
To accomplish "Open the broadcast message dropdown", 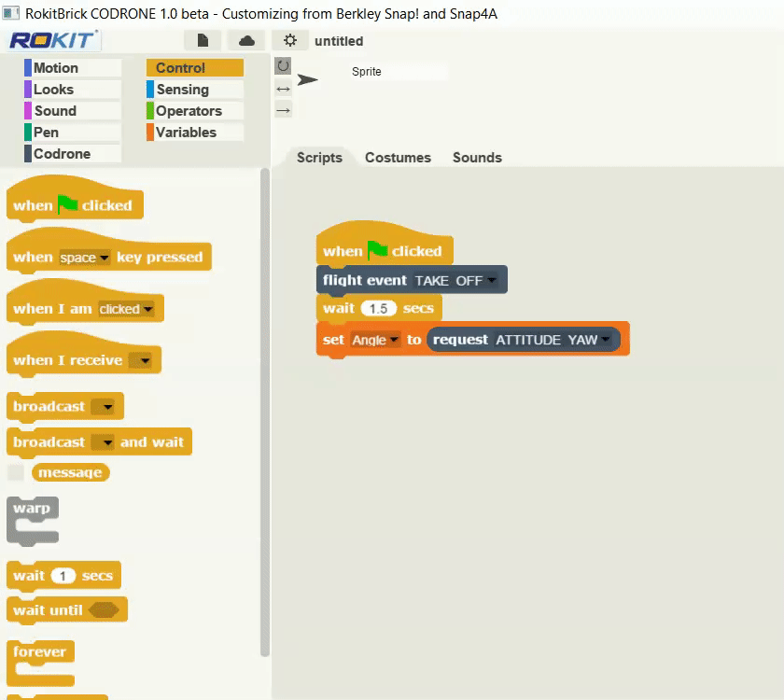I will (x=104, y=407).
